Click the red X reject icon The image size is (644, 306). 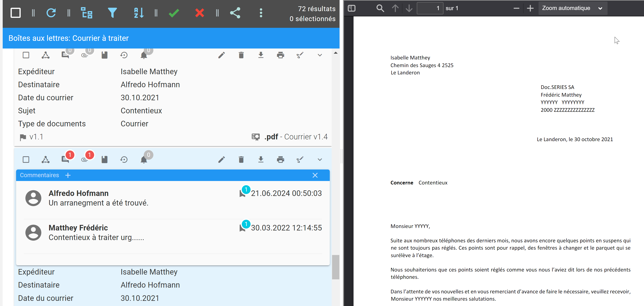(x=200, y=13)
